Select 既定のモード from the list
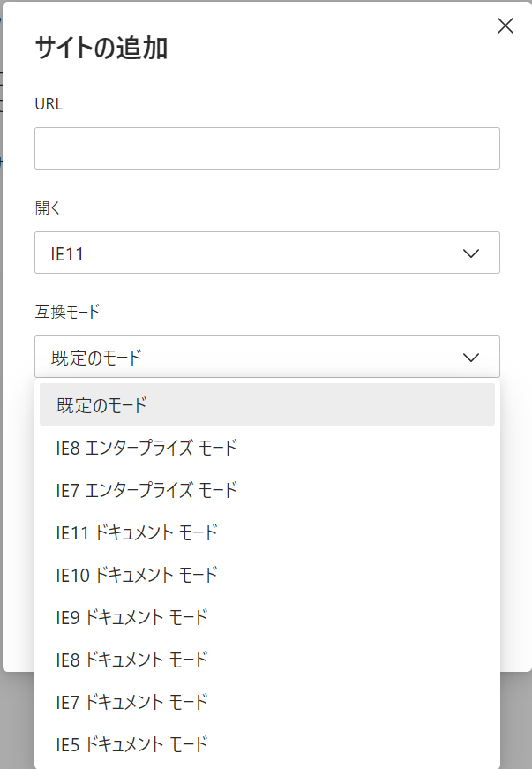 coord(266,405)
